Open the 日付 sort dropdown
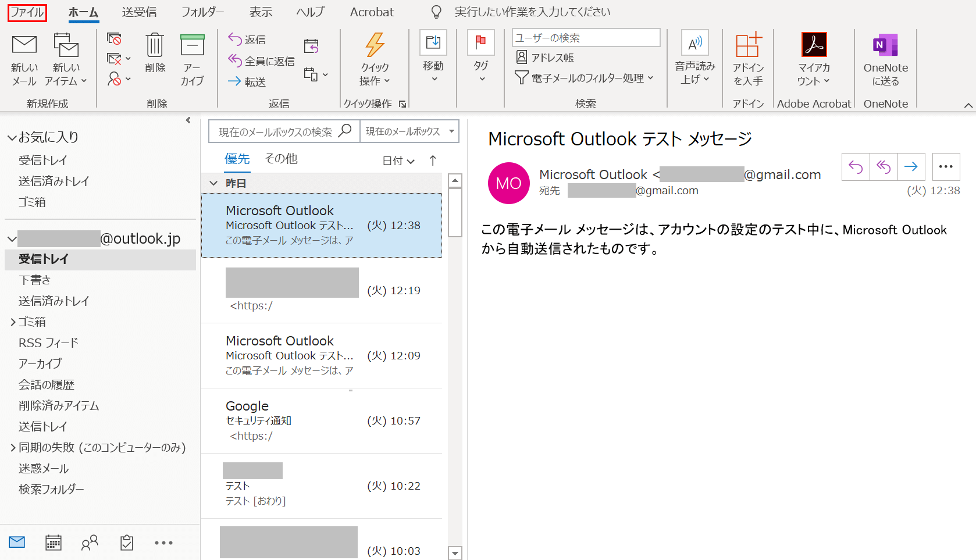Image resolution: width=976 pixels, height=560 pixels. coord(398,160)
